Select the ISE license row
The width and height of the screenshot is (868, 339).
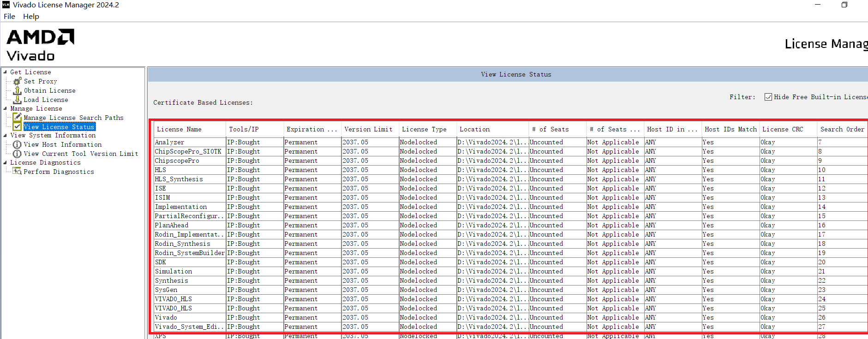[x=510, y=188]
